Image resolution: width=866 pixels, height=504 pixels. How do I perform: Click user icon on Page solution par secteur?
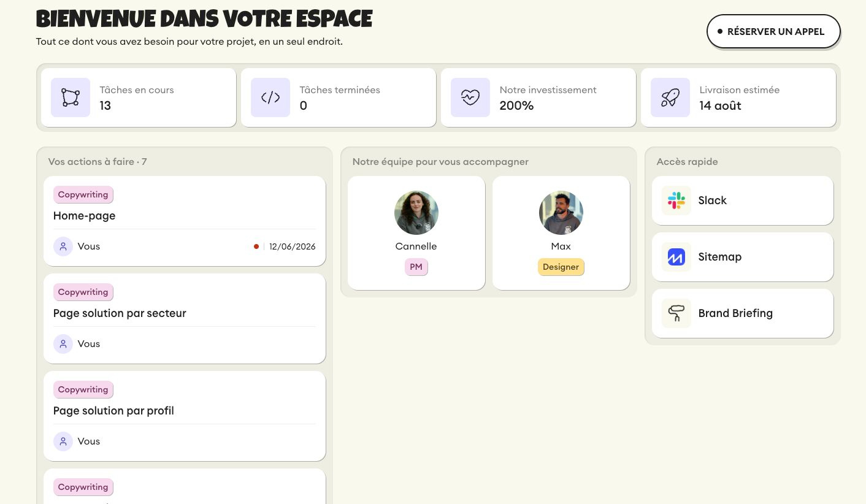click(63, 344)
